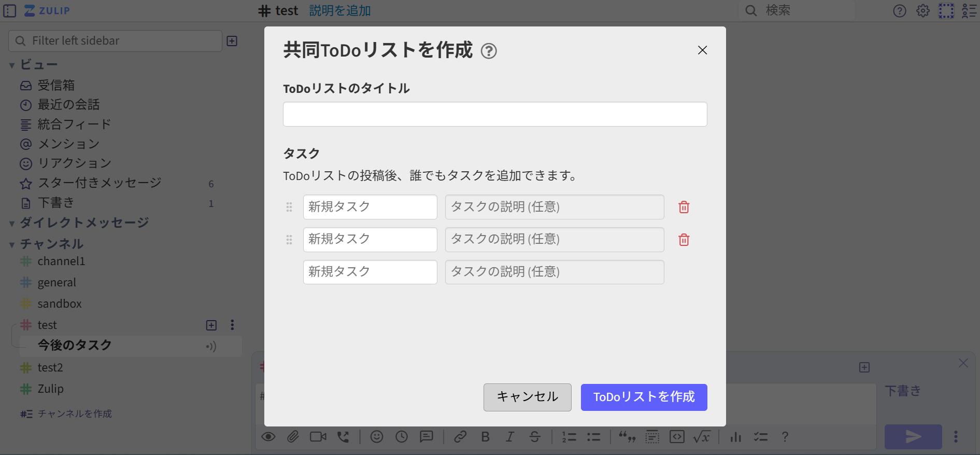This screenshot has height=455, width=980.
Task: Insert quote block formatting
Action: (627, 437)
